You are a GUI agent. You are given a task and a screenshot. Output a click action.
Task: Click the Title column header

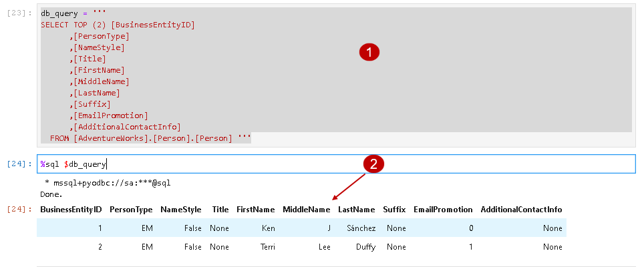pyautogui.click(x=220, y=210)
